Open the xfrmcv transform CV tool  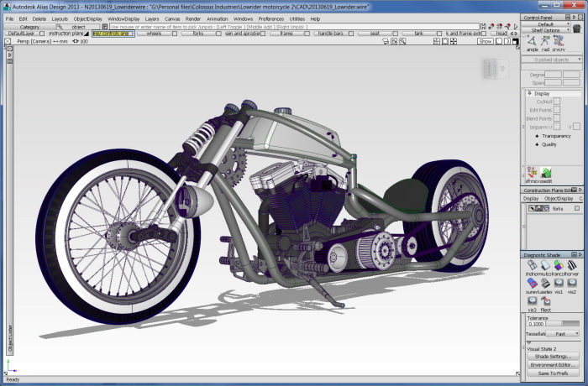tap(531, 173)
